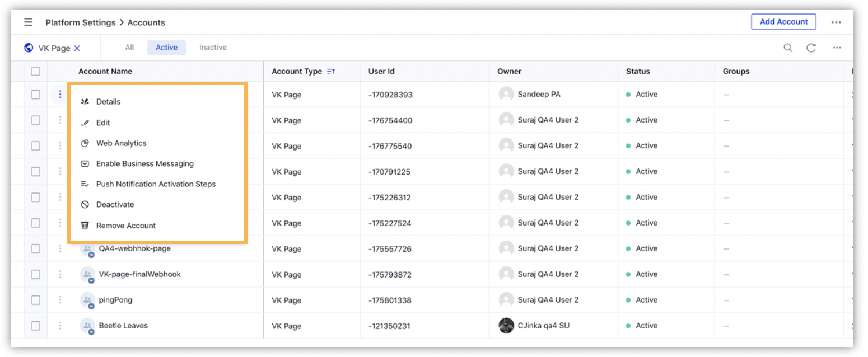Choose Deactivate from the context menu

pyautogui.click(x=157, y=205)
